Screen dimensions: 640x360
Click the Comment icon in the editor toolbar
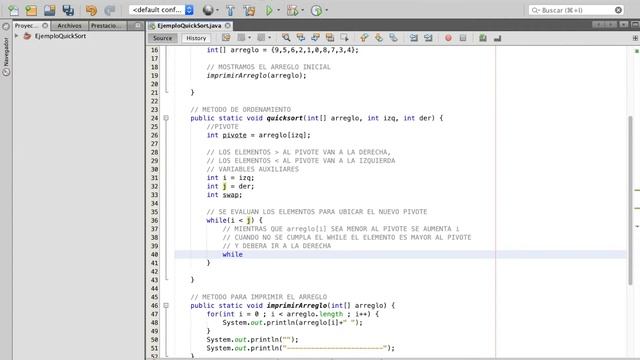pyautogui.click(x=483, y=38)
